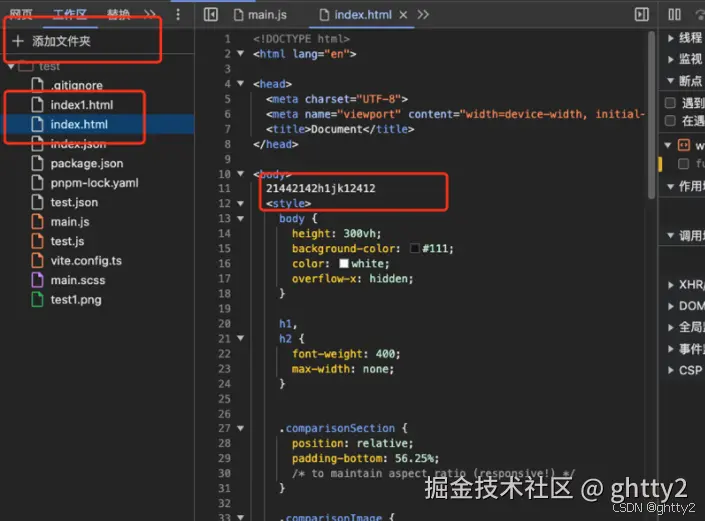Toggle the 在遇 exception pause checkbox
705x521 pixels.
670,120
